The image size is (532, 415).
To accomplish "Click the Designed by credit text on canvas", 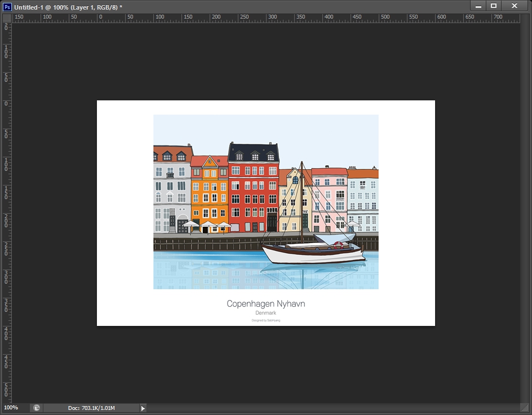I will pos(265,320).
